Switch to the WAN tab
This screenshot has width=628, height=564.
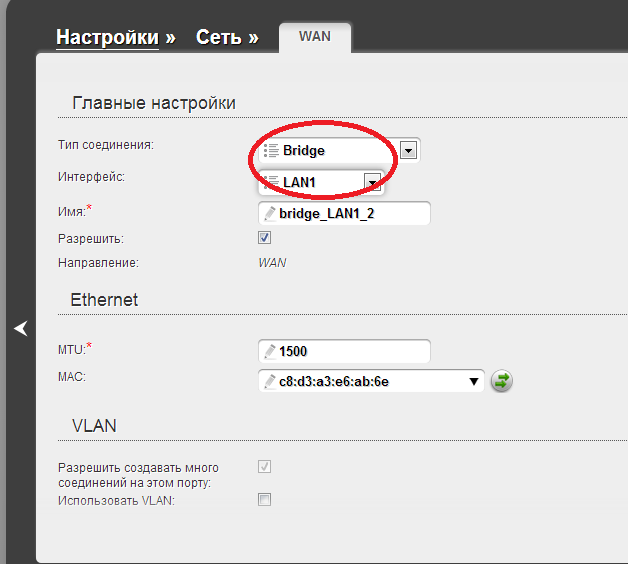[314, 37]
